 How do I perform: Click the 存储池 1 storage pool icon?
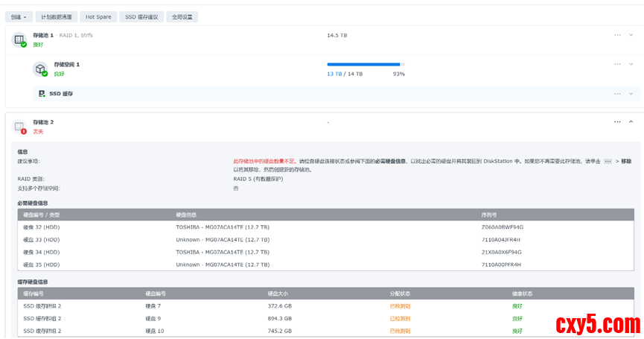(x=19, y=39)
